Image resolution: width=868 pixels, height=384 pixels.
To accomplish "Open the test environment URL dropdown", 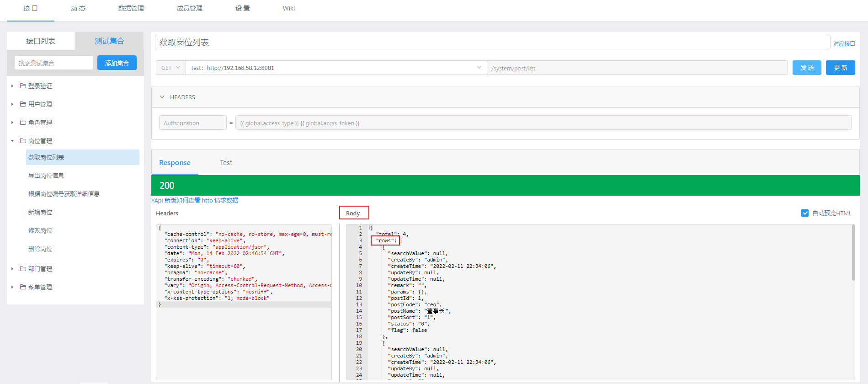I will (336, 68).
